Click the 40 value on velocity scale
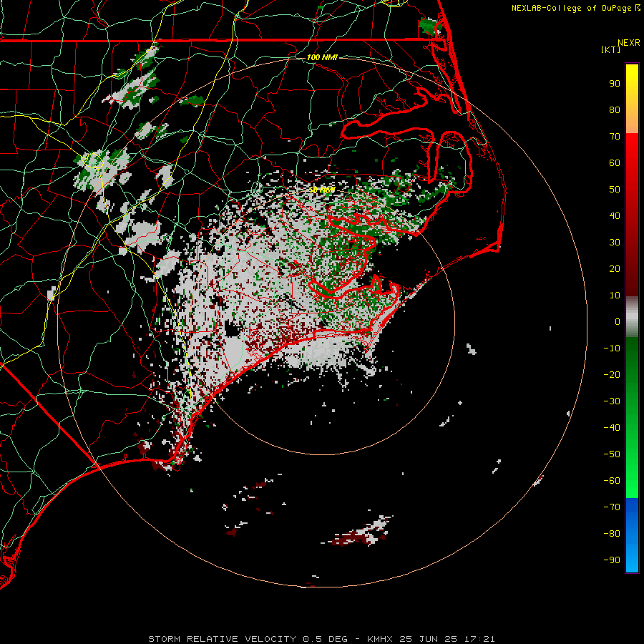 (615, 216)
